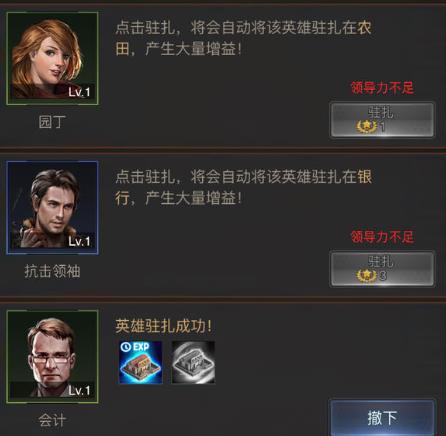Viewport: 446px width, 436px height.
Task: Click the farmland garrison description text
Action: [x=243, y=38]
